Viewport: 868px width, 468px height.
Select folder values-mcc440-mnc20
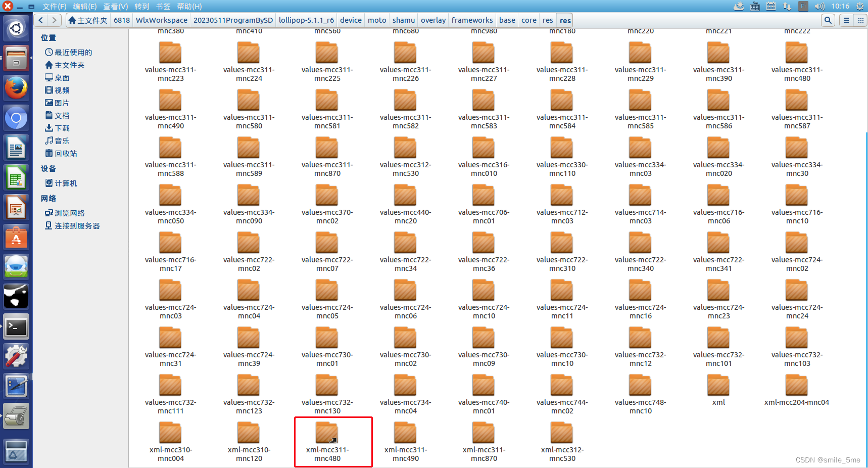coord(405,205)
